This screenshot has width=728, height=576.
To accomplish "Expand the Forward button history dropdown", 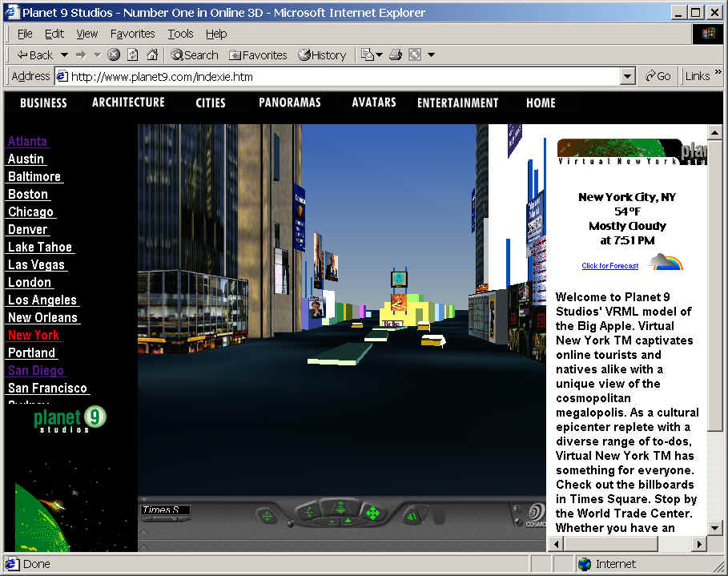I will coord(98,54).
